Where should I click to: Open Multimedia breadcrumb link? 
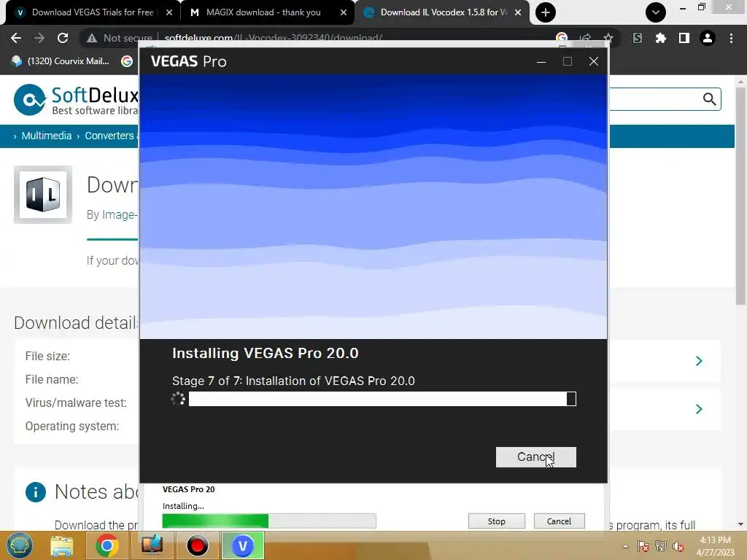(46, 136)
